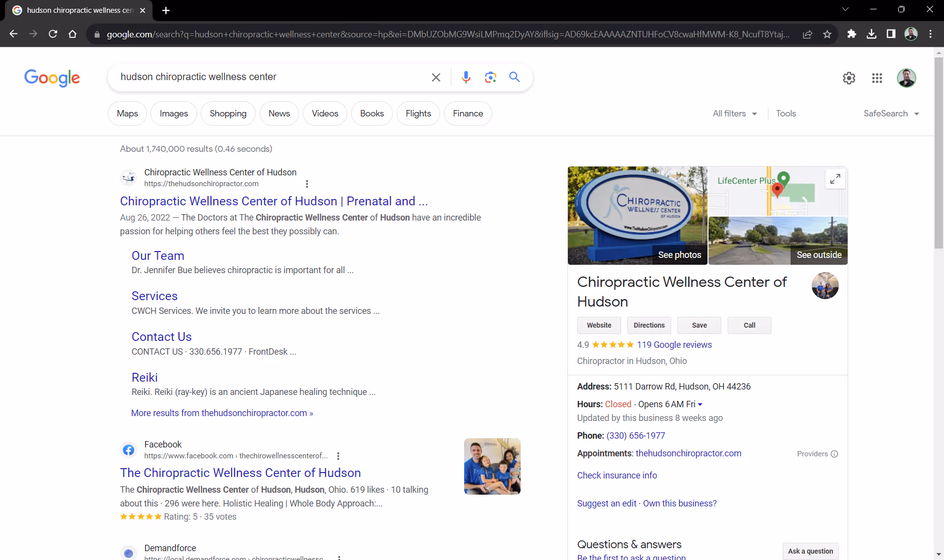
Task: Open Providers info icon
Action: coord(834,454)
